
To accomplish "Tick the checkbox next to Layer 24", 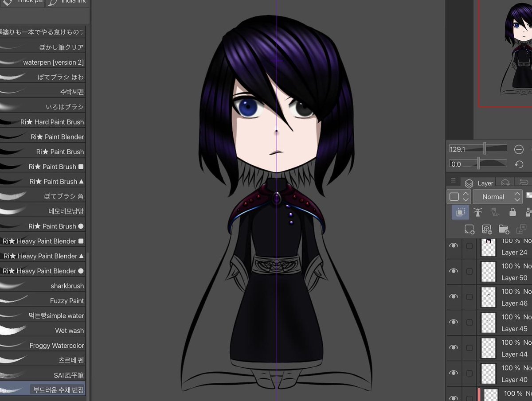I will [469, 246].
